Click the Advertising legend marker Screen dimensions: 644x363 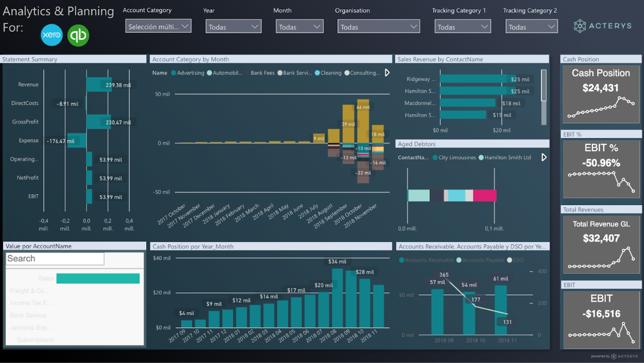click(174, 73)
